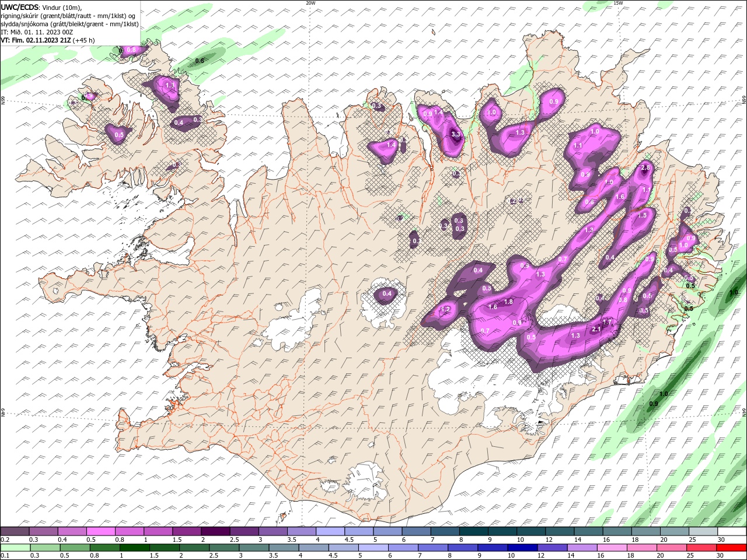Click the bright pink snow swatch between 0.5 and 0.8

coord(101,531)
